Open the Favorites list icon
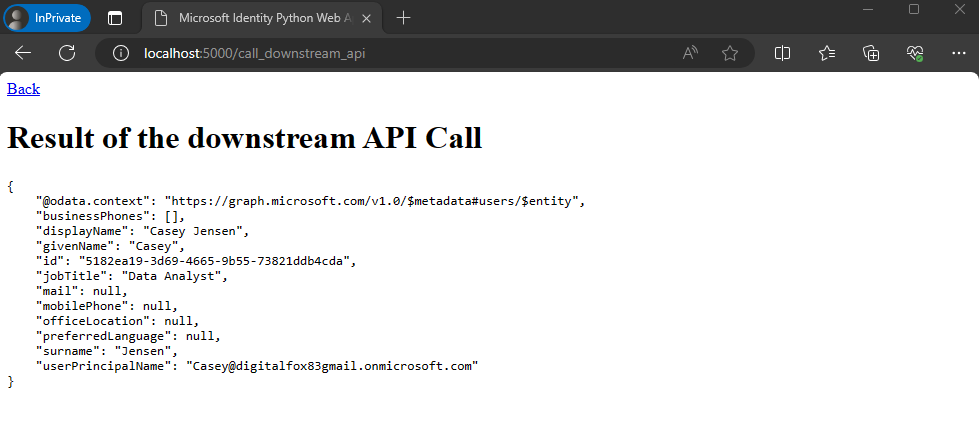Screen dimensions: 979x430 click(x=827, y=53)
